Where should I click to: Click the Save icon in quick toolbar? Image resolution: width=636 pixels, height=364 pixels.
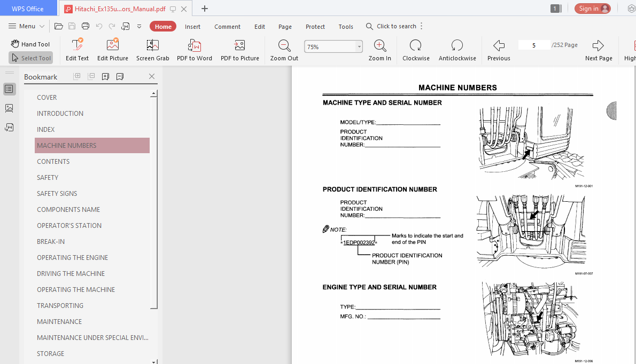tap(72, 26)
